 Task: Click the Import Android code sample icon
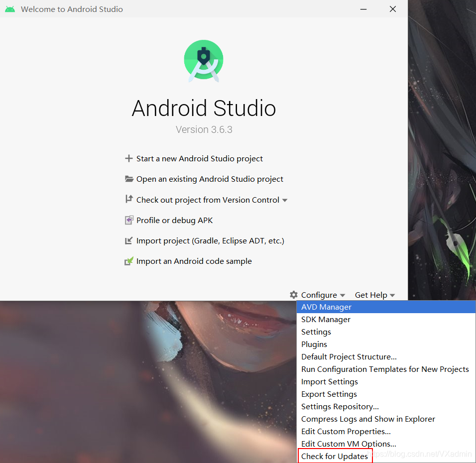(129, 261)
